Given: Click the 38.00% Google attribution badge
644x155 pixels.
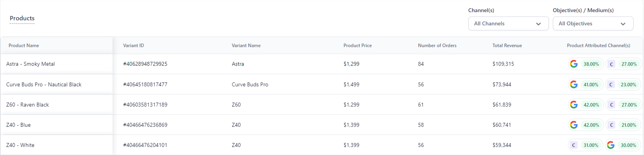Looking at the screenshot, I should pyautogui.click(x=586, y=64).
